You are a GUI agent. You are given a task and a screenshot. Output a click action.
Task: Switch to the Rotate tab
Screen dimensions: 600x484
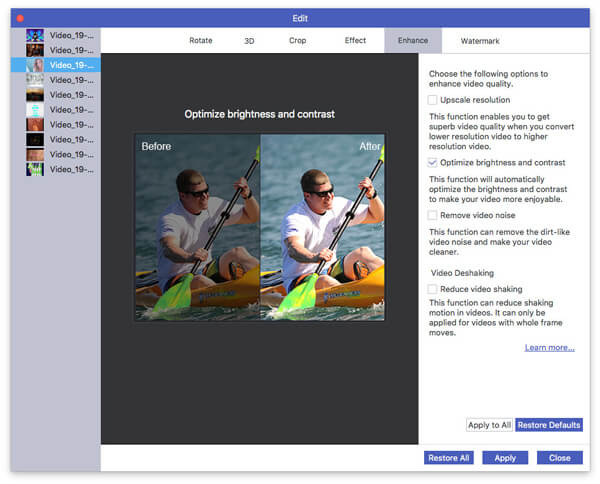coord(201,41)
